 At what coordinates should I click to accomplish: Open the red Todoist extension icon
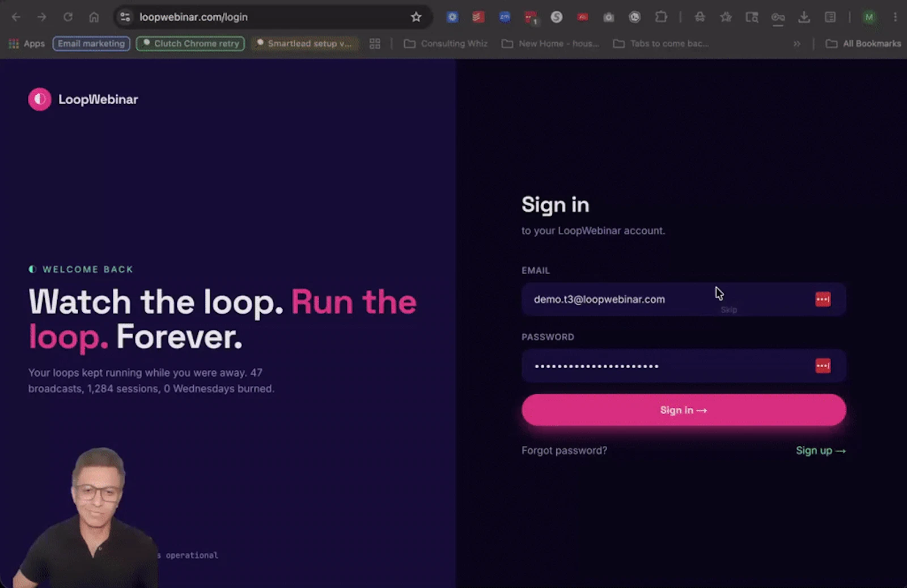pos(478,17)
